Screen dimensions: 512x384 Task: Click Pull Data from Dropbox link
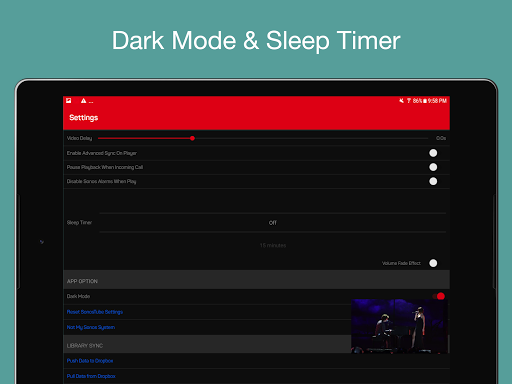[91, 376]
